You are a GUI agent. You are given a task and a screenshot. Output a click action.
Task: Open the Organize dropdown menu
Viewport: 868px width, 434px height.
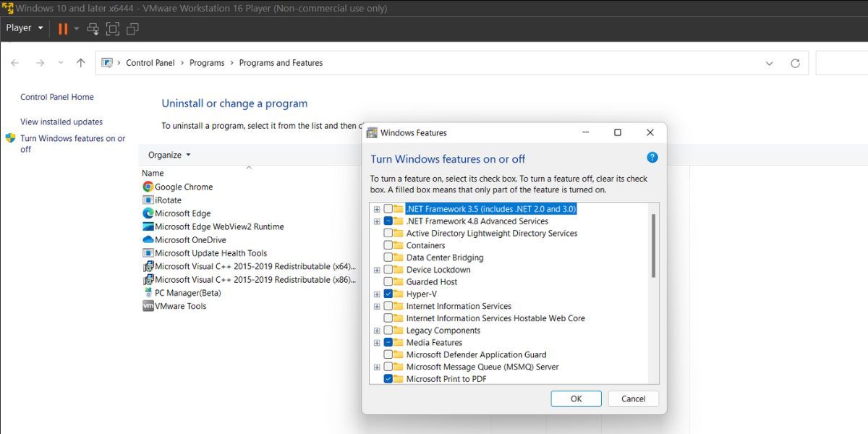(169, 155)
